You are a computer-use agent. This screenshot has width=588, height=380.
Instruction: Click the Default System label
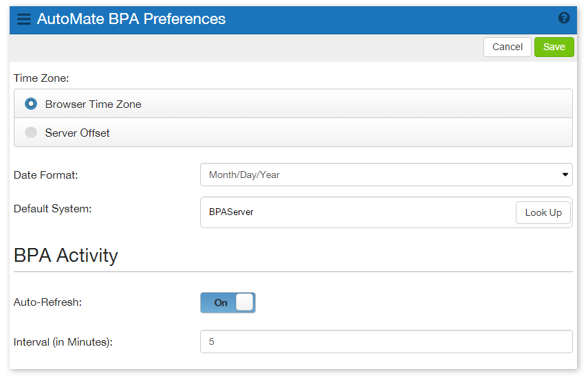coord(52,208)
